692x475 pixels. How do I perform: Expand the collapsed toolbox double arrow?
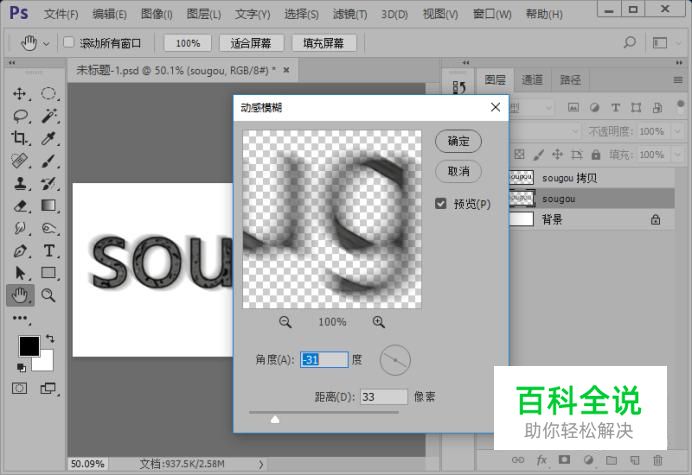click(12, 63)
